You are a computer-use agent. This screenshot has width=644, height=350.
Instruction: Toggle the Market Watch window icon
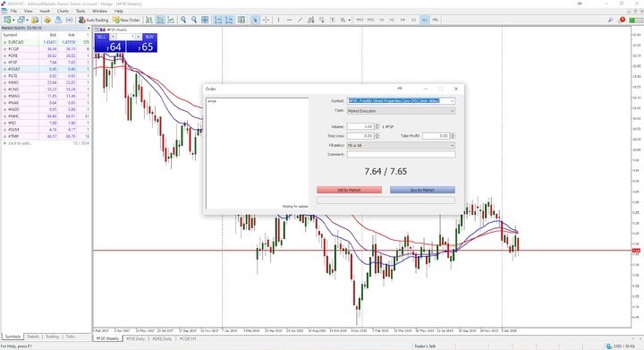click(x=35, y=20)
